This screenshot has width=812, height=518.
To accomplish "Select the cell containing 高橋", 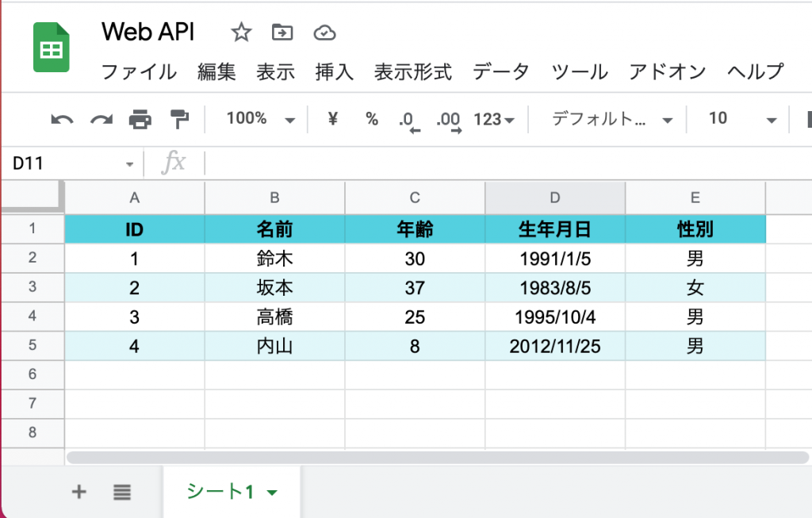I will (275, 317).
